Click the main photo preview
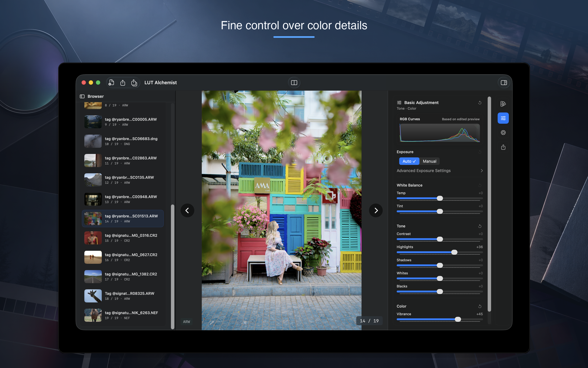Viewport: 588px width, 368px height. 281,210
